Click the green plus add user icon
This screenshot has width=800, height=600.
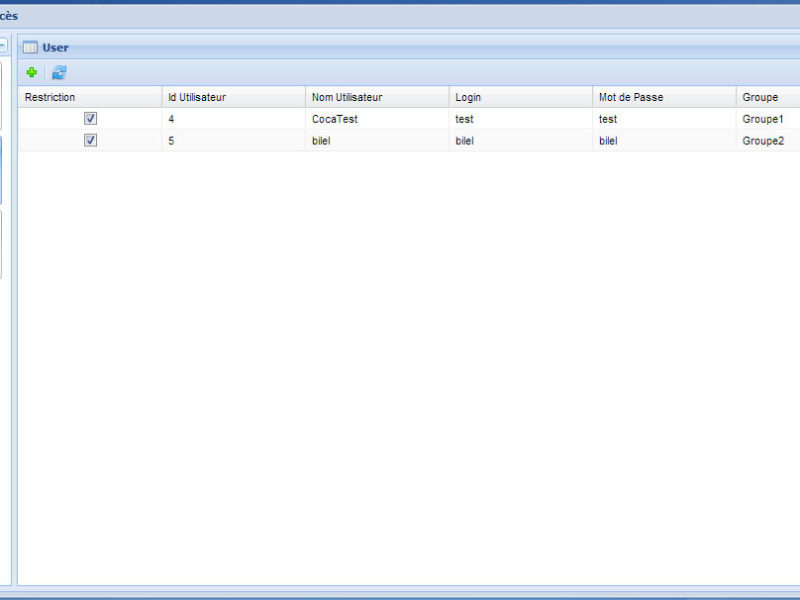32,73
